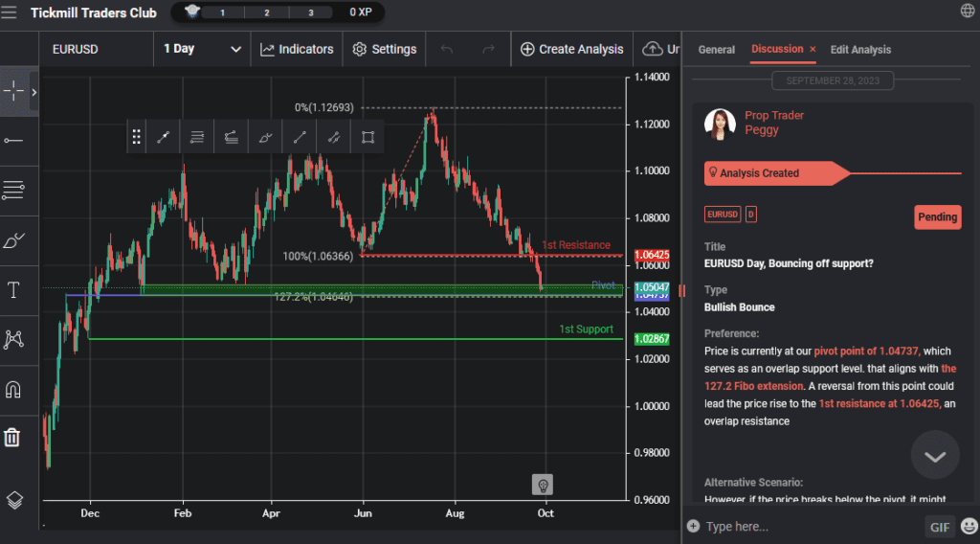Screen dimensions: 980x544
Task: Click the trend line icon in floating toolbar
Action: pyautogui.click(x=163, y=137)
